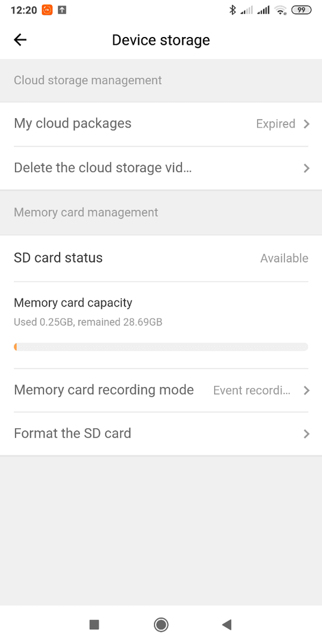
Task: Open chevron for Delete the cloud storage videos
Action: pyautogui.click(x=306, y=168)
